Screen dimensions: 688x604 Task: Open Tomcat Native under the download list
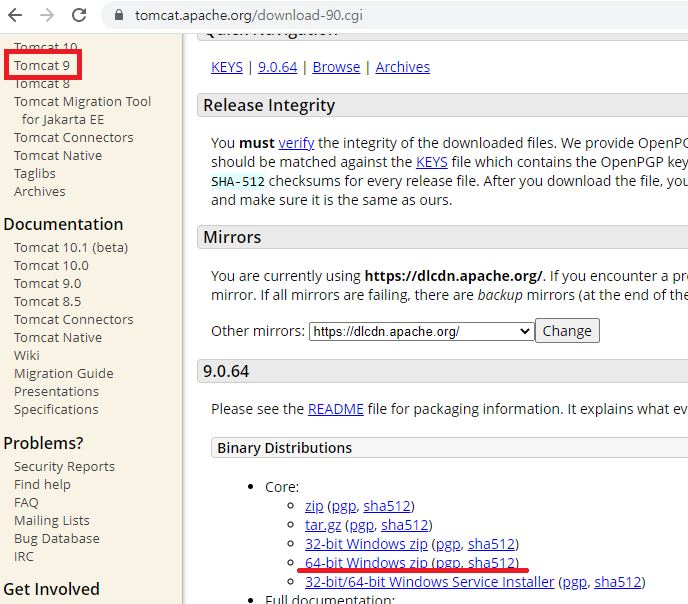coord(57,156)
